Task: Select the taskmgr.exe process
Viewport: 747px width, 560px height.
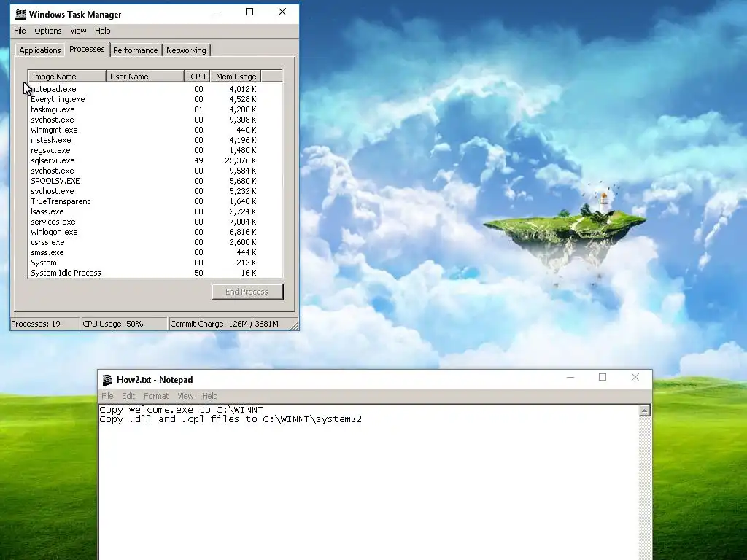Action: pos(155,109)
